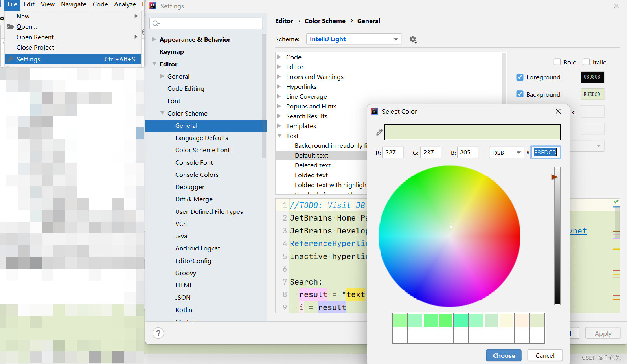Pick color with the eyedropper tool

tap(379, 132)
